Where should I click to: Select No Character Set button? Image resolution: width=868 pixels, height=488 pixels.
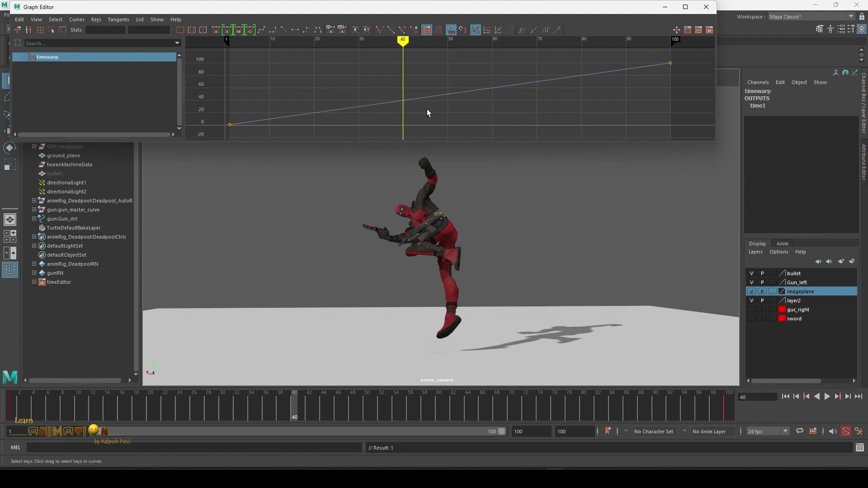coord(653,432)
